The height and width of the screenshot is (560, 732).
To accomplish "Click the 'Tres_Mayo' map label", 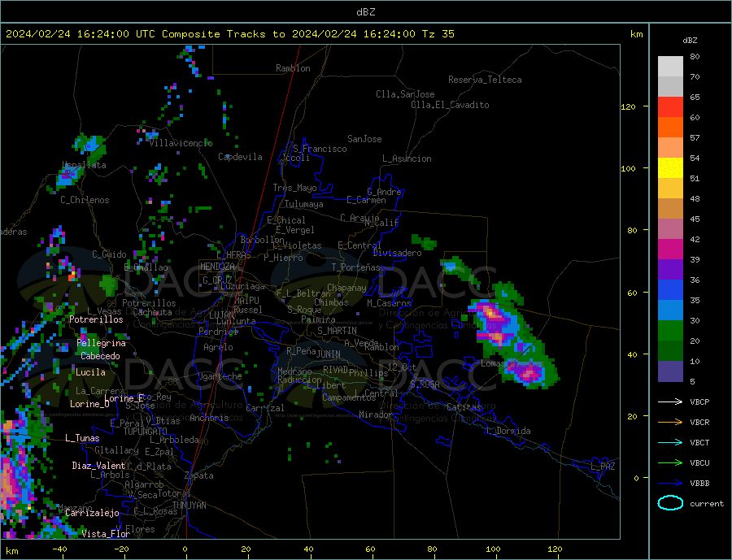I will [x=295, y=188].
